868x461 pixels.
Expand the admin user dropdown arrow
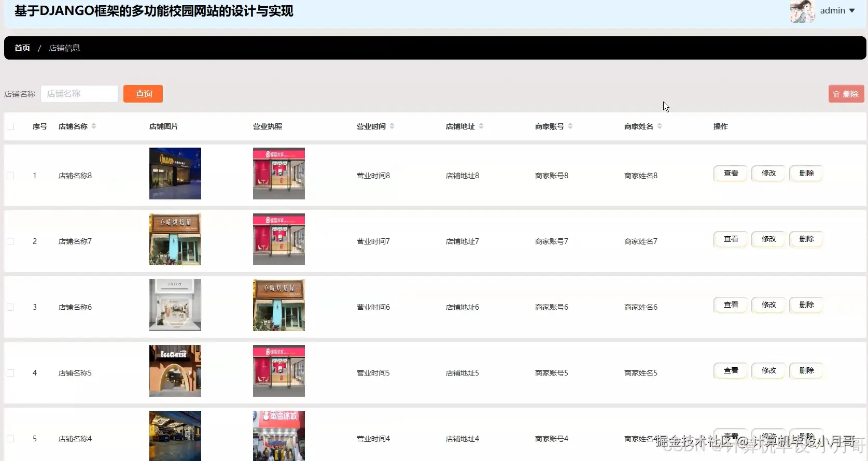click(852, 11)
